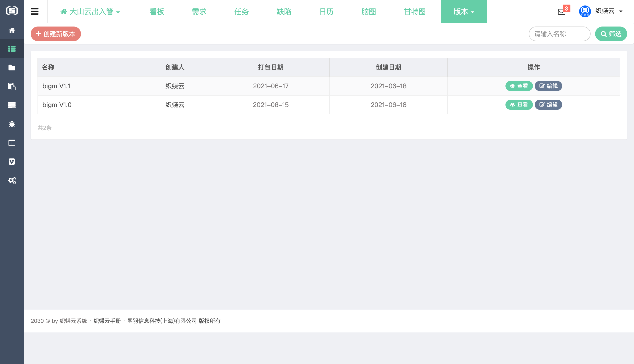Click the home icon in sidebar
634x364 pixels.
click(x=12, y=30)
